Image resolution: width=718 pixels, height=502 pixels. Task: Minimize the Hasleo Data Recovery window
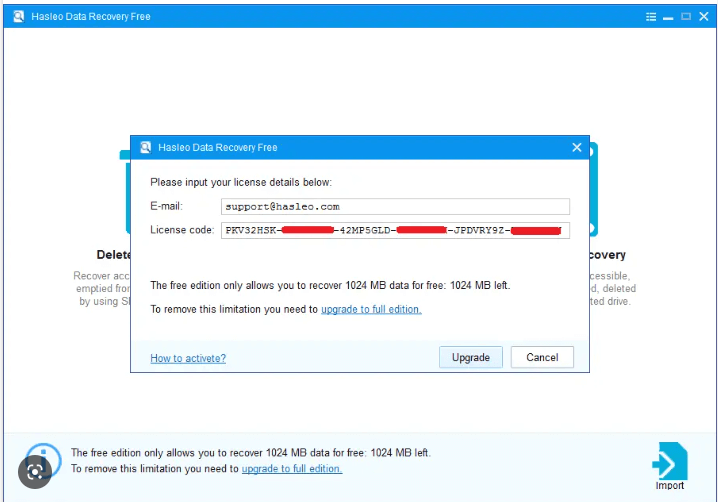tap(669, 16)
